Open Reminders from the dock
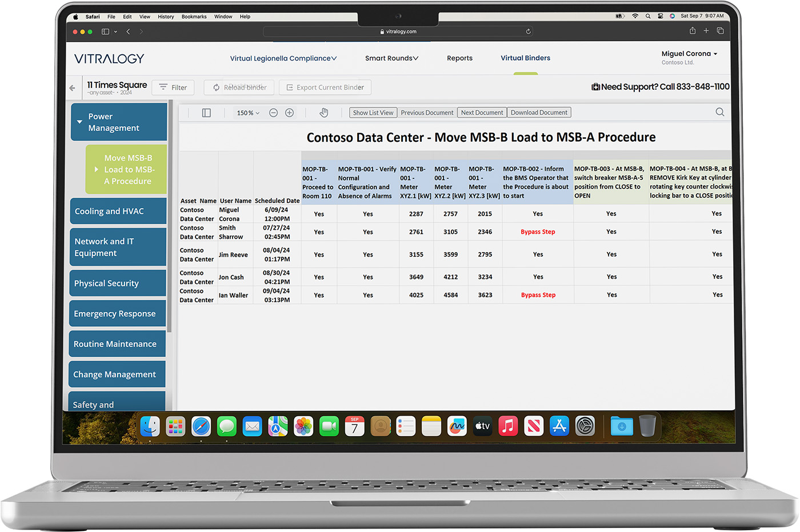 406,426
